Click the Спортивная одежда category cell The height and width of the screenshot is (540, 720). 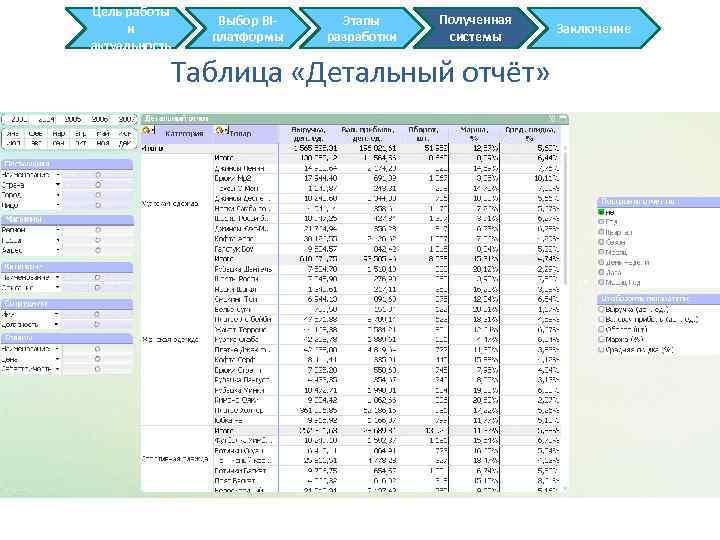(175, 459)
